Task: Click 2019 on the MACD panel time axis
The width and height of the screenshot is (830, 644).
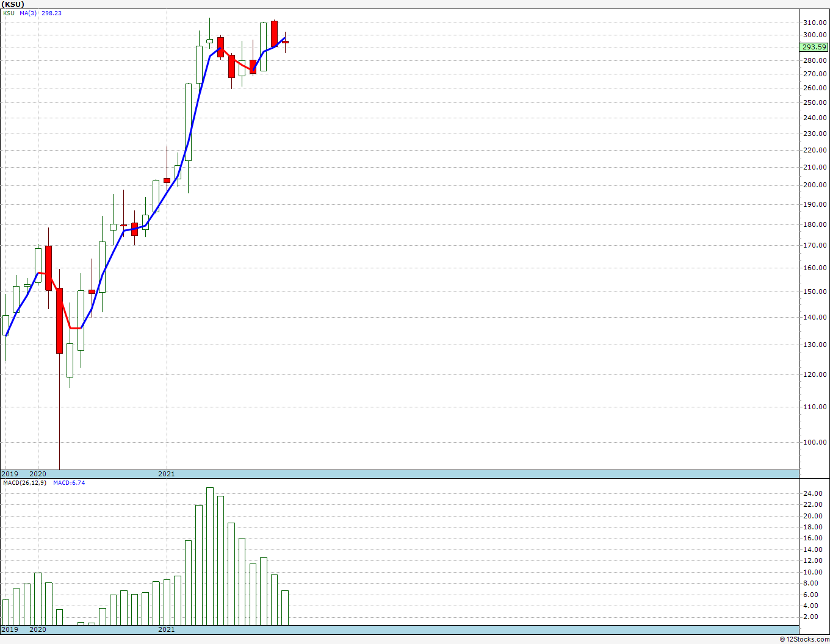Action: (10, 629)
